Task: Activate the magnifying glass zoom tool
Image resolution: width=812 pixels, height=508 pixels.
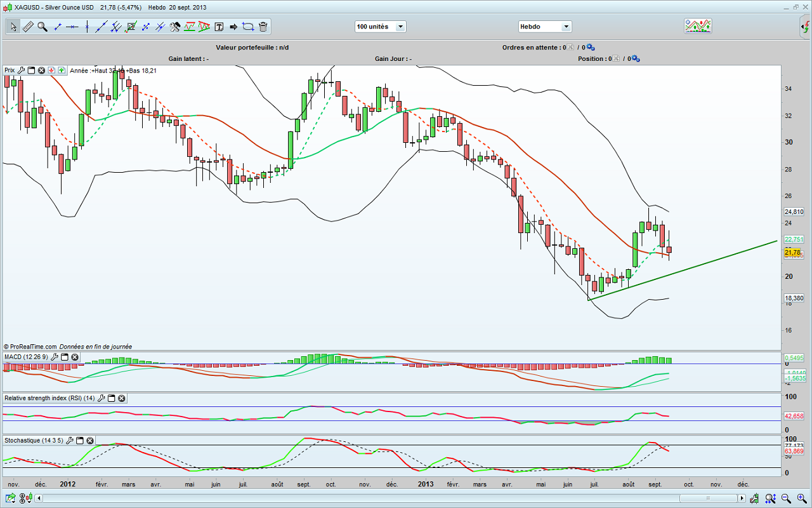Action: coord(43,27)
